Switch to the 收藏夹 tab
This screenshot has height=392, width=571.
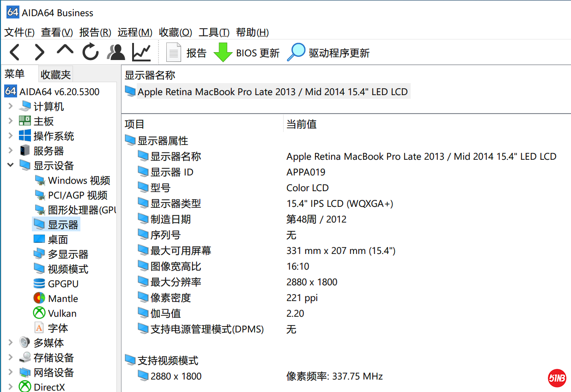point(55,74)
